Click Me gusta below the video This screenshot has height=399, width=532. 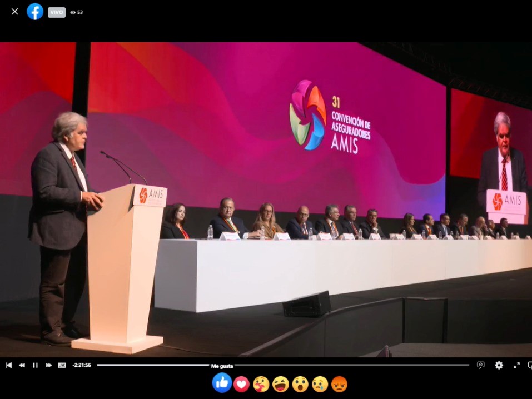[x=221, y=366]
